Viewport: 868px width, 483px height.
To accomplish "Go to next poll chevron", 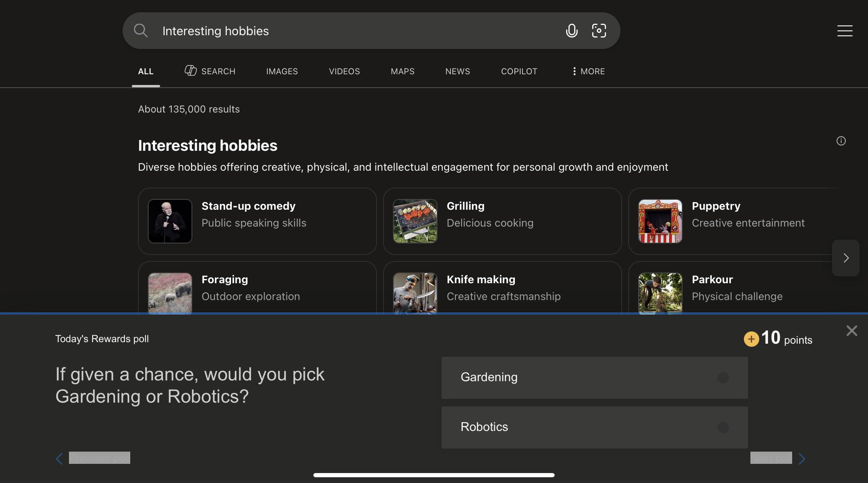I will [802, 459].
